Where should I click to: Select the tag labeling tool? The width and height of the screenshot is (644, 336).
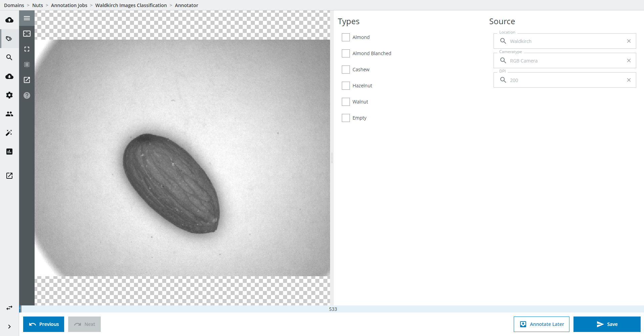pyautogui.click(x=9, y=38)
